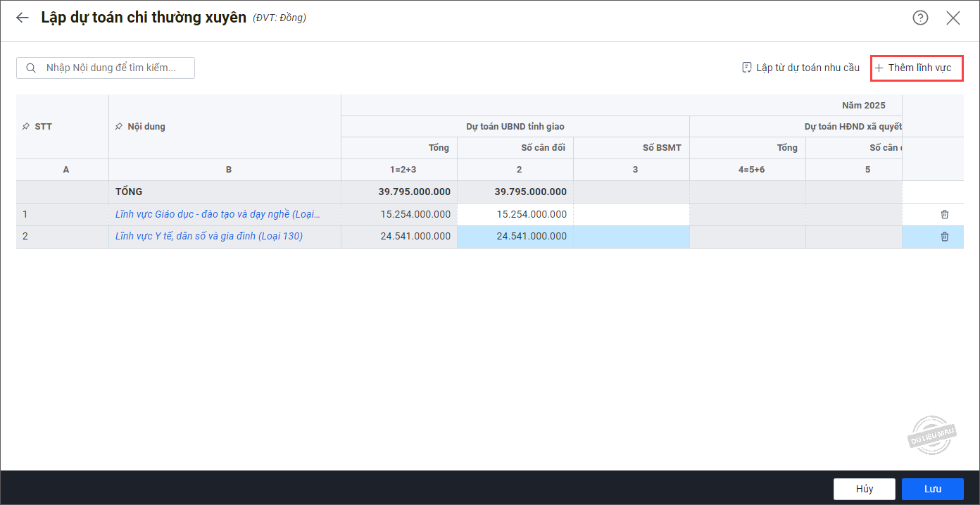
Task: Click empty Số BSMT cell for Giáo dục
Action: (x=632, y=215)
